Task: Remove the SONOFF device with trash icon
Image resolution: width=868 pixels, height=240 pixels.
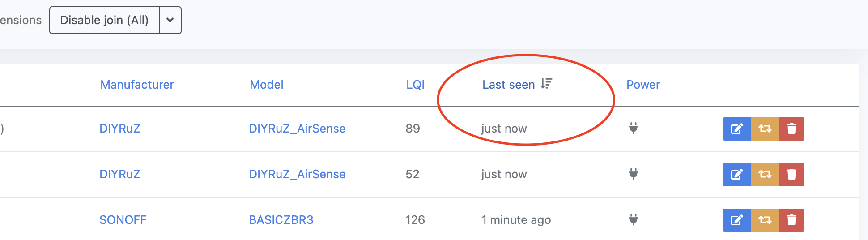Action: pyautogui.click(x=791, y=220)
